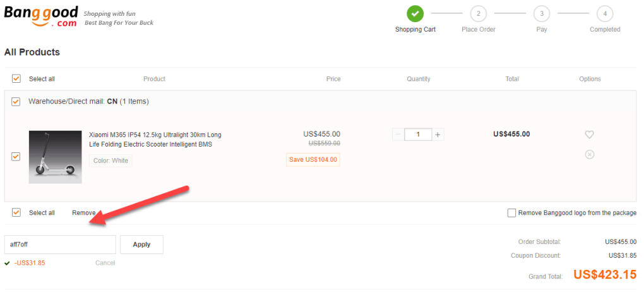The width and height of the screenshot is (644, 292).
Task: Uncheck the Xiaomi M365 scooter item checkbox
Action: pyautogui.click(x=16, y=157)
